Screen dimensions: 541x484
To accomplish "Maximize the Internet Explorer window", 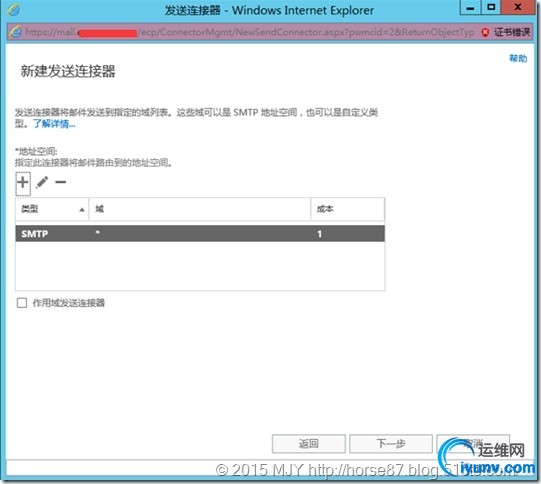I will pos(491,8).
